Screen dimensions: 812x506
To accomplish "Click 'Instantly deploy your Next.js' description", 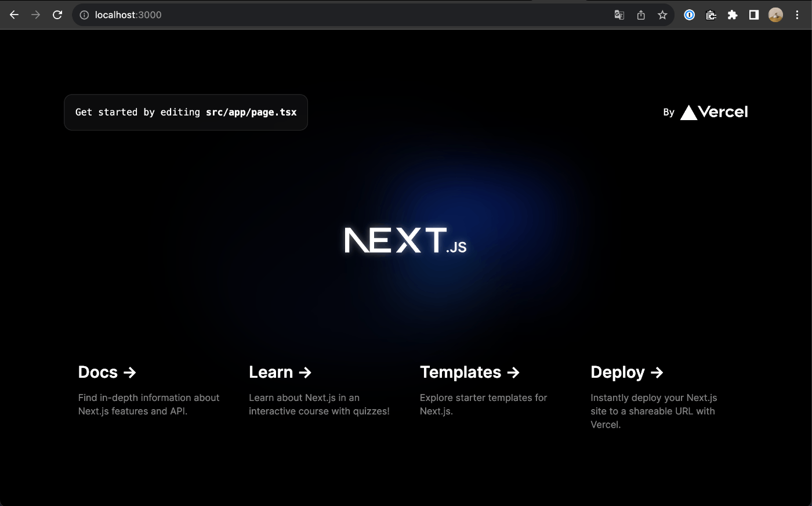I will [x=654, y=397].
